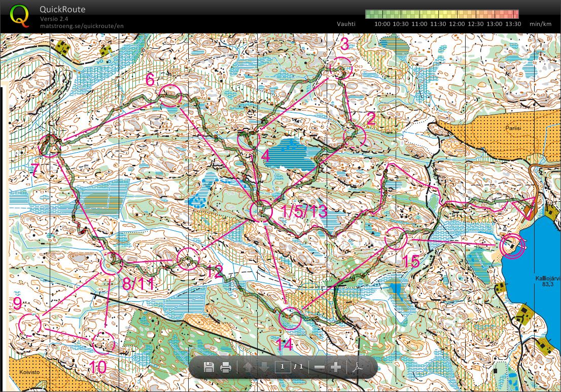Click control circle 1/5/13 on the map
The height and width of the screenshot is (392, 561).
[262, 211]
